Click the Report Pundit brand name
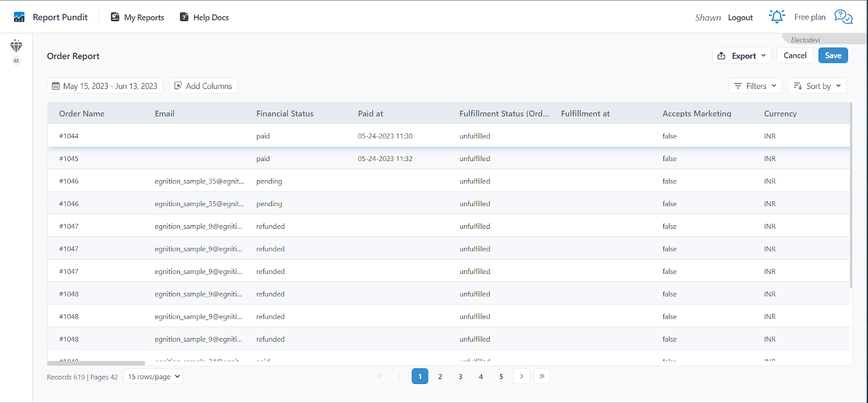 (x=60, y=17)
